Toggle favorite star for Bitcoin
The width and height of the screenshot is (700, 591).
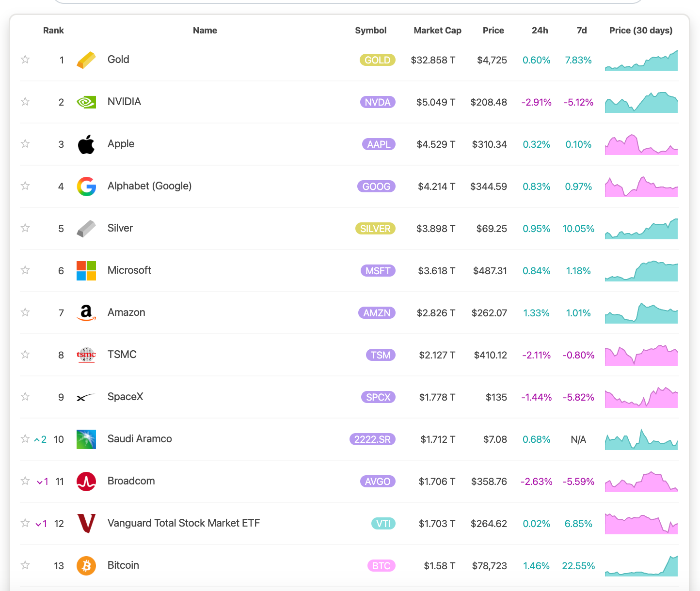point(25,565)
